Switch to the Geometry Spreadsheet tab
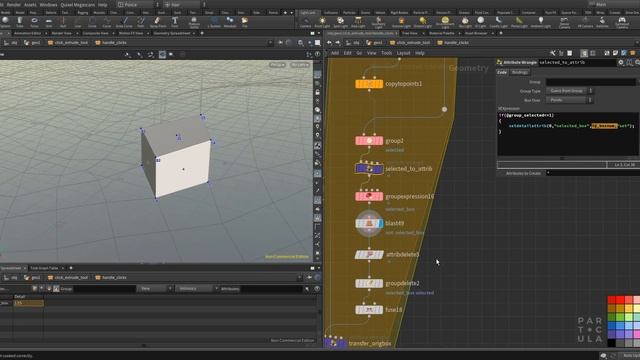 click(x=172, y=33)
